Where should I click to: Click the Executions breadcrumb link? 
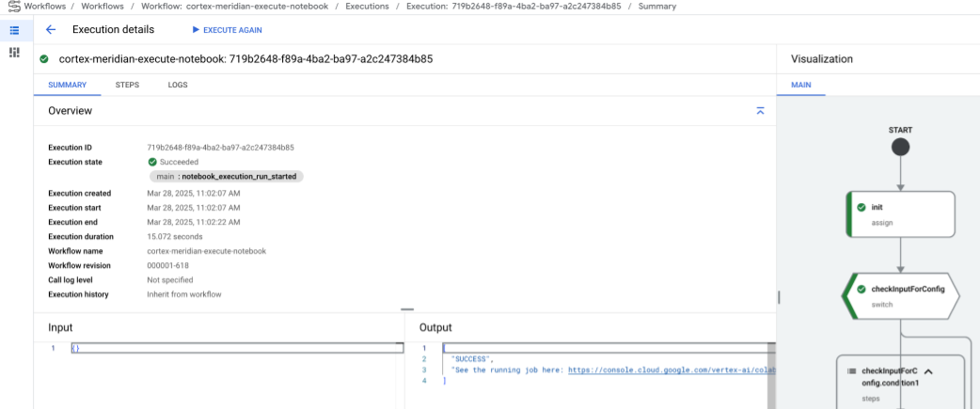(366, 7)
